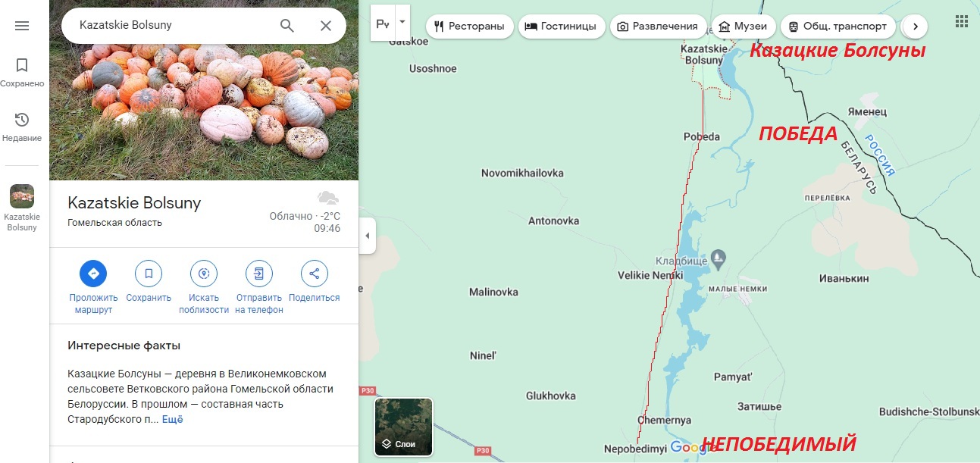The height and width of the screenshot is (463, 980).
Task: Open the Слои layers thumbnail
Action: coord(404,427)
